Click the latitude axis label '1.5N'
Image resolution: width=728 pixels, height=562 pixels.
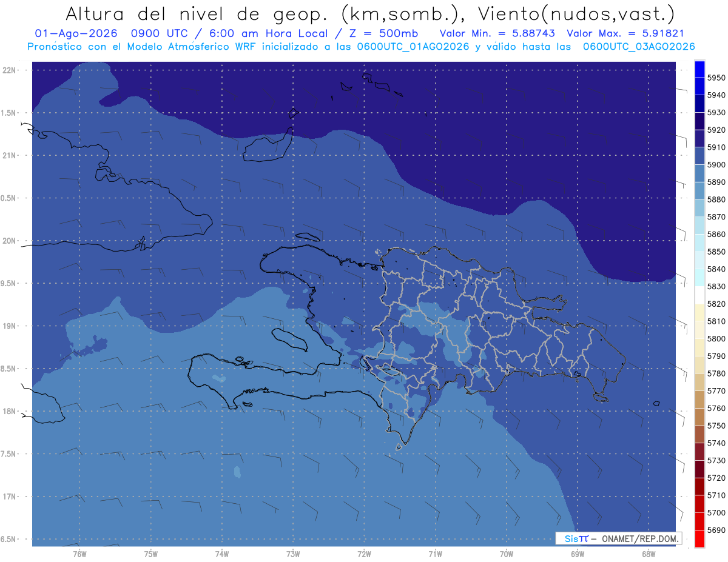click(x=8, y=113)
